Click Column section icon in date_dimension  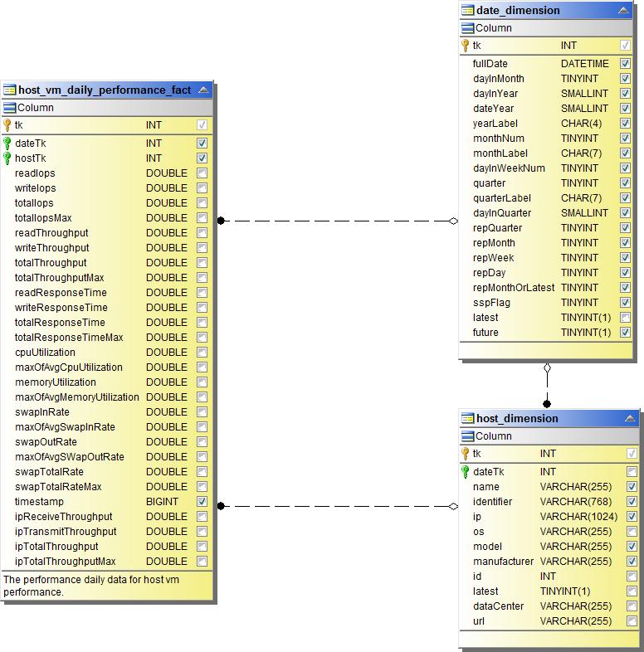467,28
